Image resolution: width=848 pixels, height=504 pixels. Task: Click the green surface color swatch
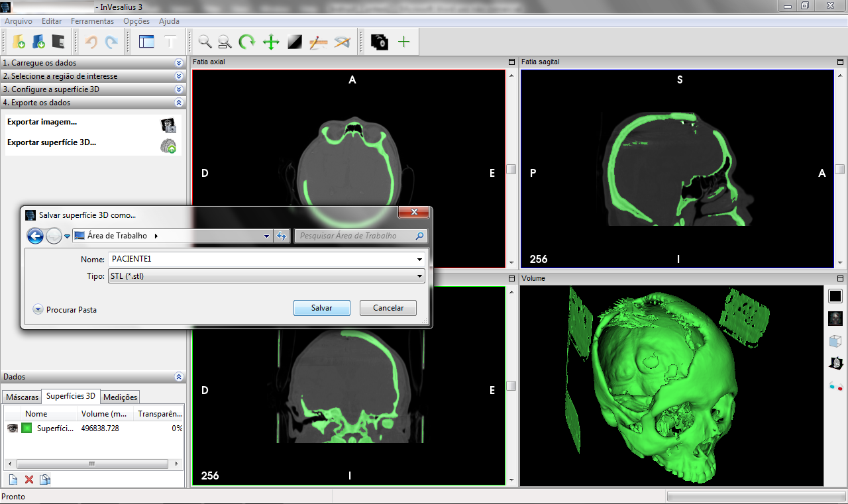(26, 428)
